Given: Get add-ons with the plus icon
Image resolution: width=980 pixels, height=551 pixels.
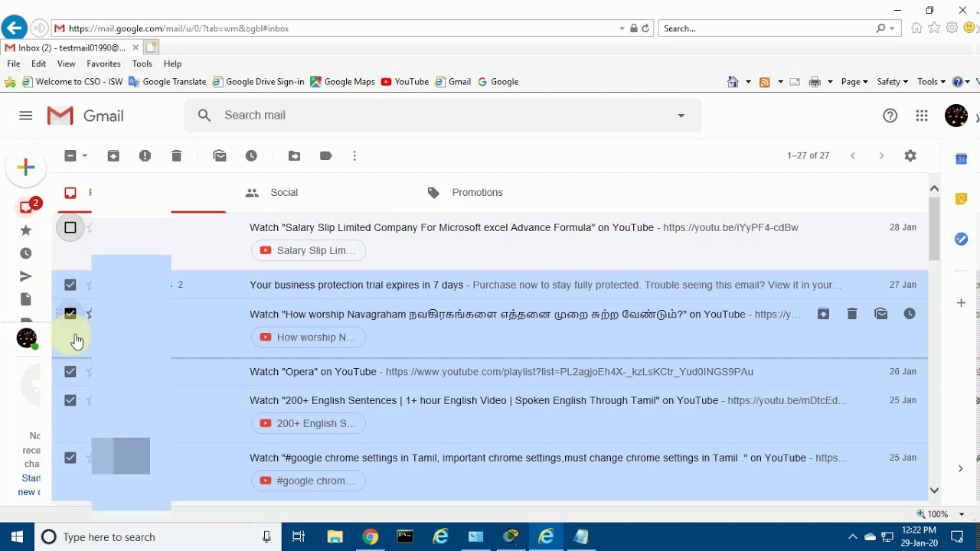Looking at the screenshot, I should point(961,303).
